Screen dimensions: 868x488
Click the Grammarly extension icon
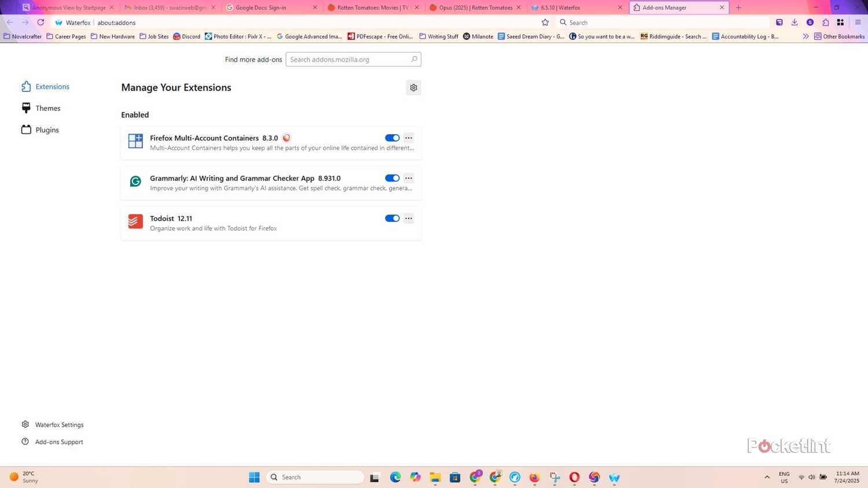[135, 182]
